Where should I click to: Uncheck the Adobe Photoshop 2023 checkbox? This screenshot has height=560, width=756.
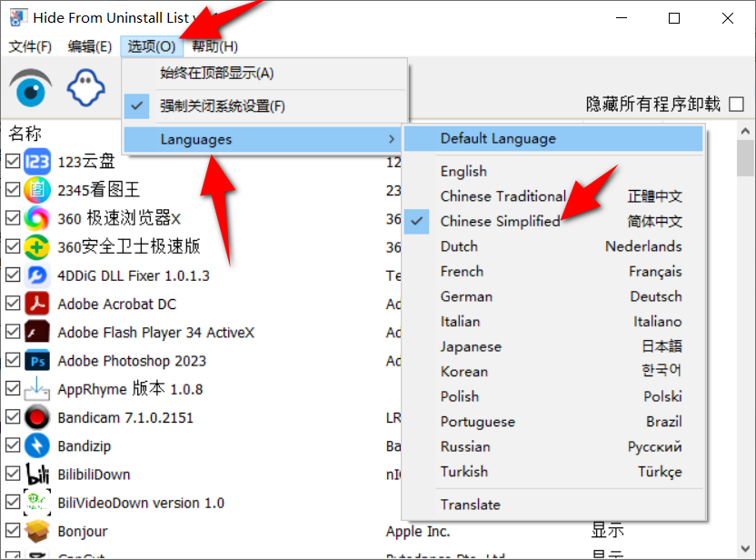pyautogui.click(x=13, y=360)
